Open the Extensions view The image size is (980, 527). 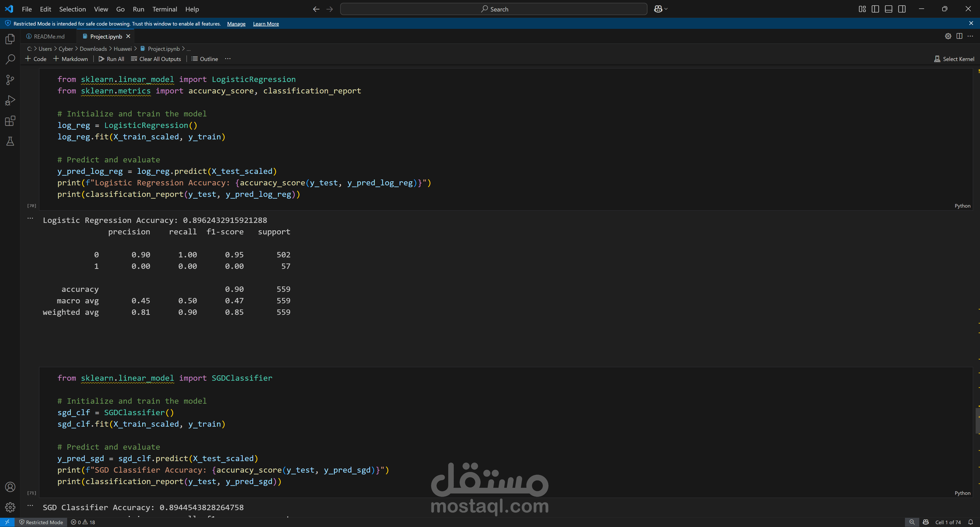click(x=10, y=121)
